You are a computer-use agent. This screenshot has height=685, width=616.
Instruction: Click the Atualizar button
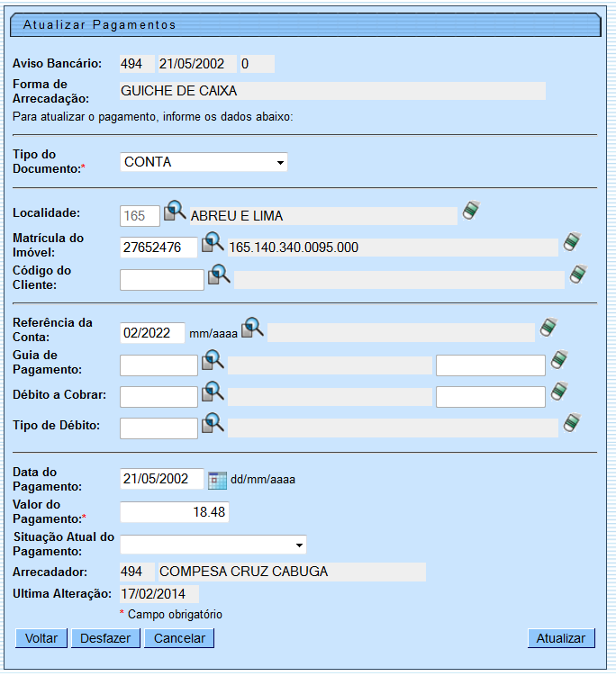point(561,638)
